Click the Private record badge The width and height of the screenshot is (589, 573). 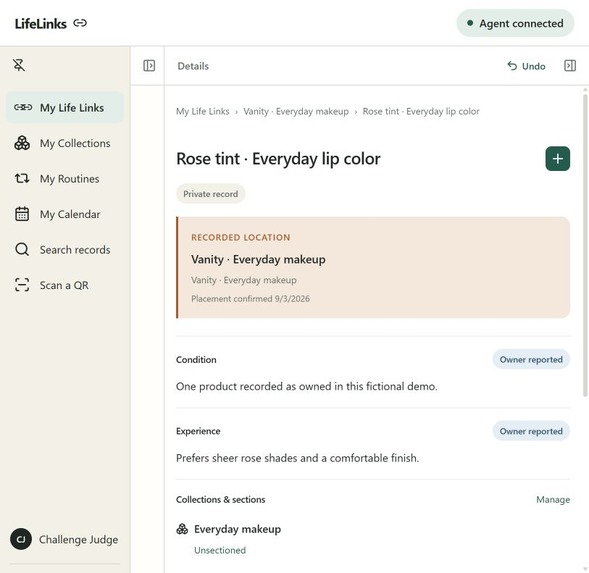pos(210,194)
